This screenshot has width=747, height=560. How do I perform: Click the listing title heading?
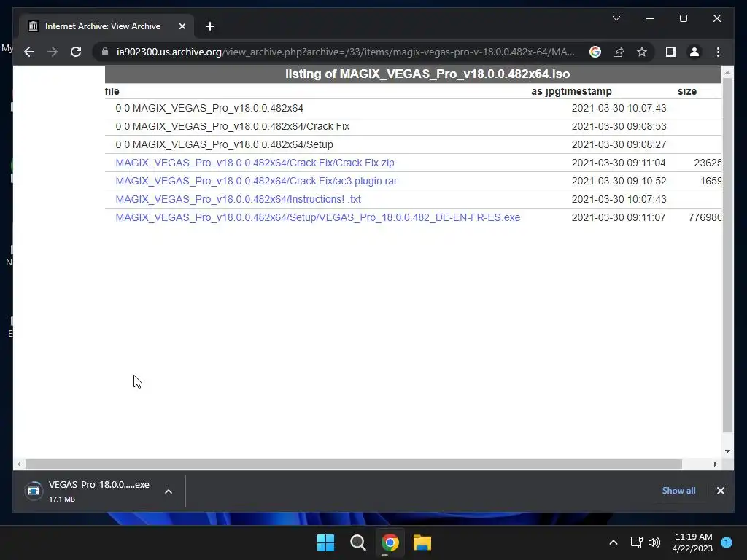point(427,74)
